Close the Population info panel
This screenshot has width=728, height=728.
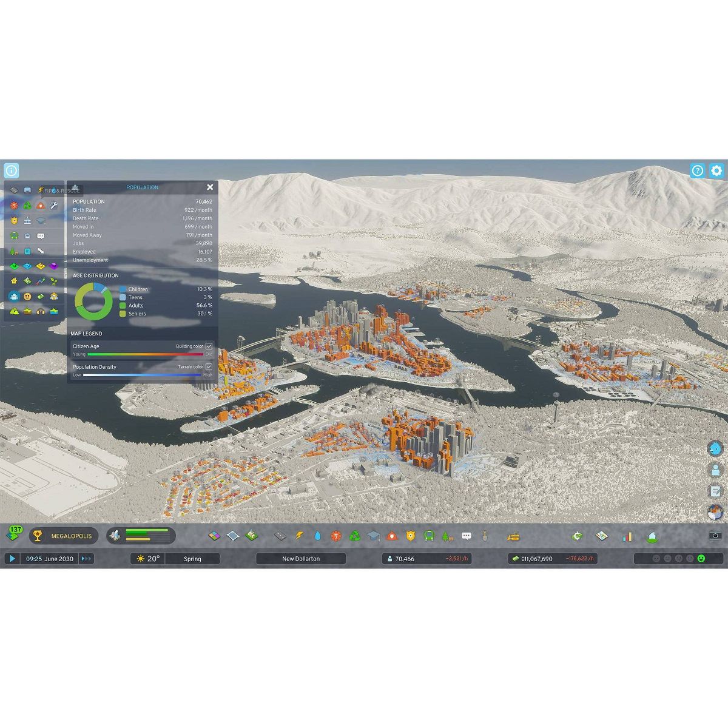point(210,187)
